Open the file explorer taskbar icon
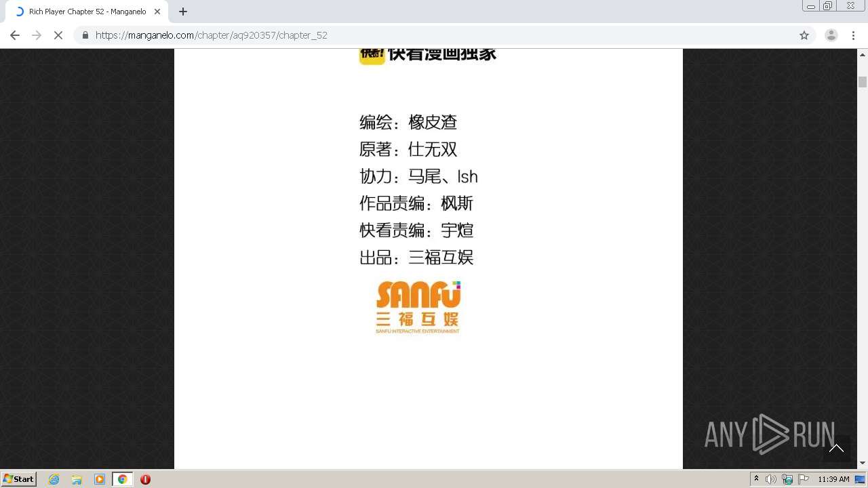The height and width of the screenshot is (488, 868). click(x=77, y=479)
